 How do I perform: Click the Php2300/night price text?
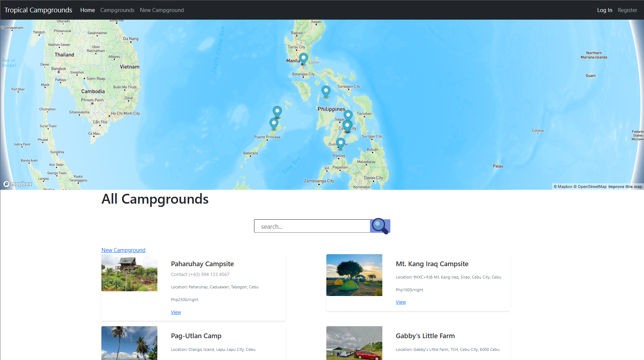point(185,300)
